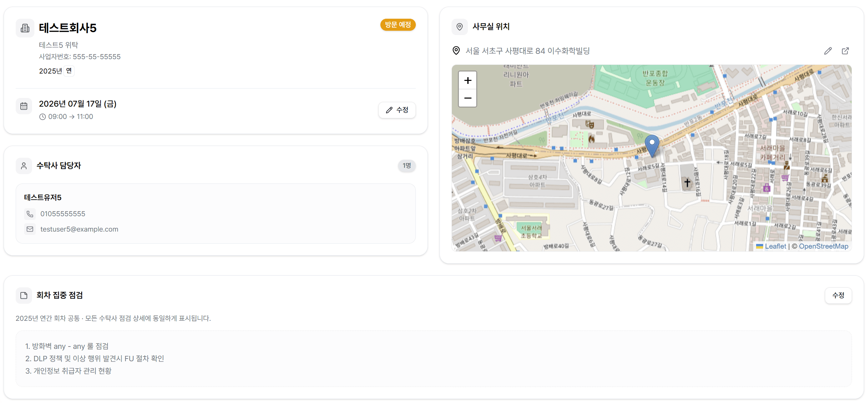Click the 삼호4차 아파트 label on the map
The height and width of the screenshot is (403, 868).
coord(537,181)
